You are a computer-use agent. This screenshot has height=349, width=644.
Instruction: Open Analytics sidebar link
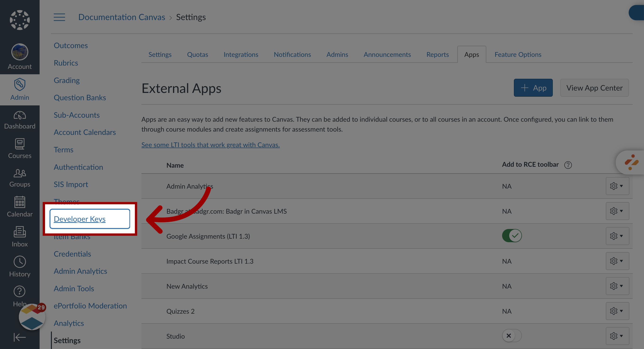pyautogui.click(x=69, y=323)
